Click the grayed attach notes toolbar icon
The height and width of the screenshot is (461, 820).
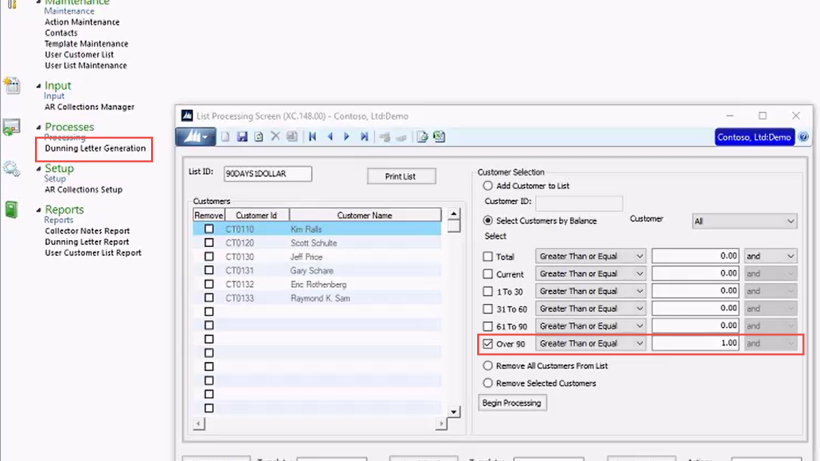click(x=385, y=137)
